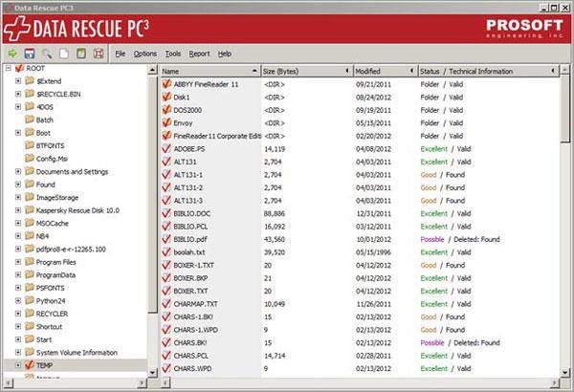This screenshot has height=392, width=574.
Task: Uncheck the CHARMAP.TXT file checkmark
Action: point(166,303)
